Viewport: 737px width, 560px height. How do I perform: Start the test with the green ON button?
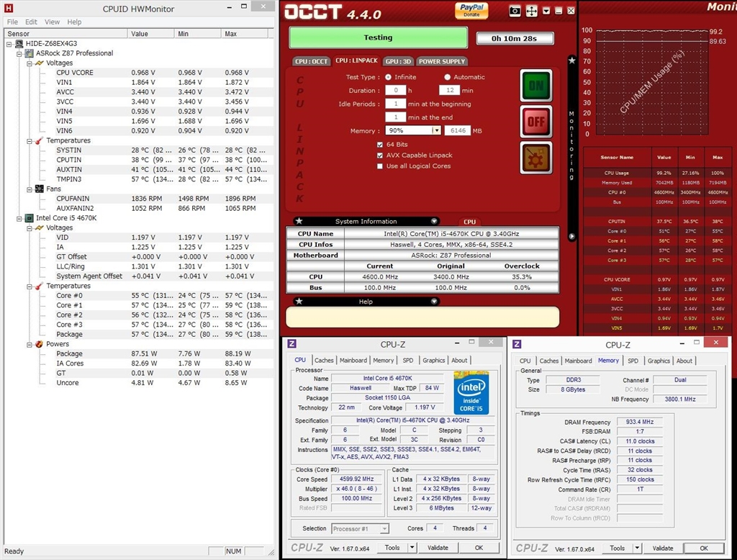536,86
